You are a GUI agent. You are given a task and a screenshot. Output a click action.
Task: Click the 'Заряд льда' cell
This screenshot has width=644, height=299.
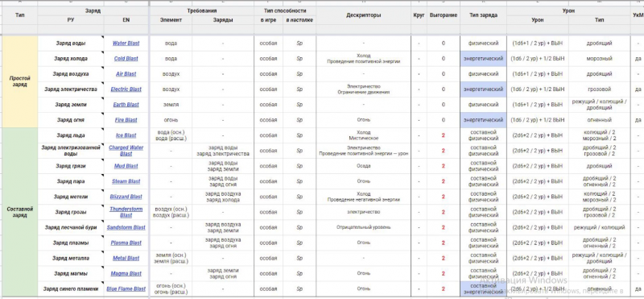click(71, 135)
